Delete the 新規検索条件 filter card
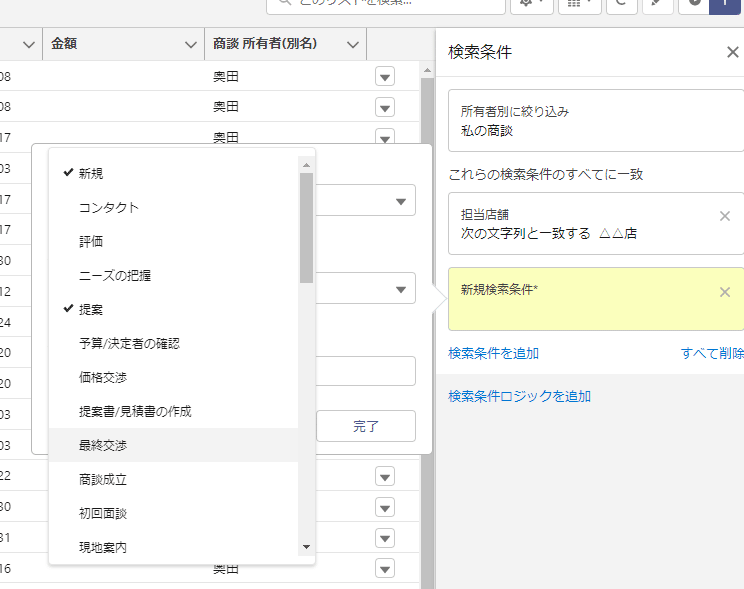This screenshot has width=744, height=589. point(725,292)
